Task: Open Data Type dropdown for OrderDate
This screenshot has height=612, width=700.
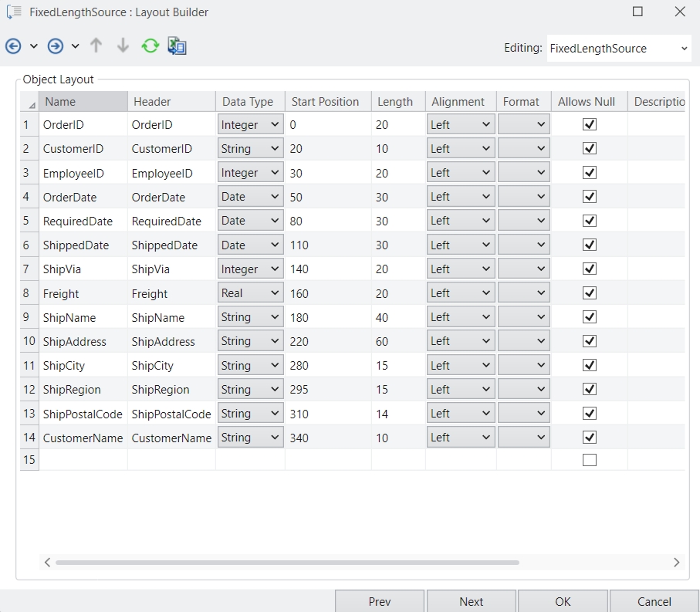Action: [x=250, y=197]
